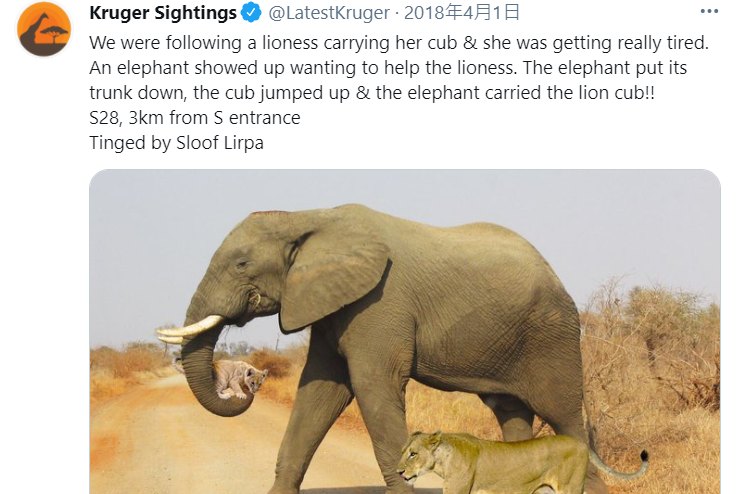This screenshot has width=741, height=494.
Task: Open the Kruger Sightings account name
Action: [x=163, y=13]
